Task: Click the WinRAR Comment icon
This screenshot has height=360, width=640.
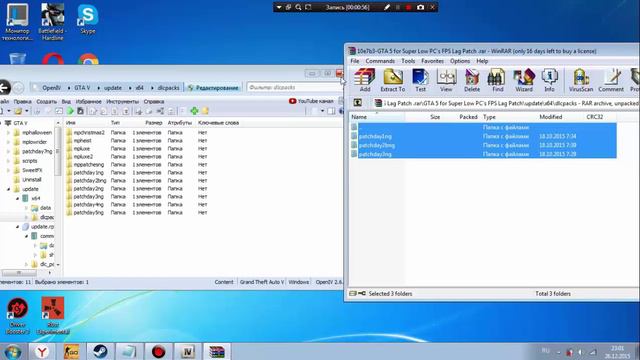Action: click(x=611, y=80)
